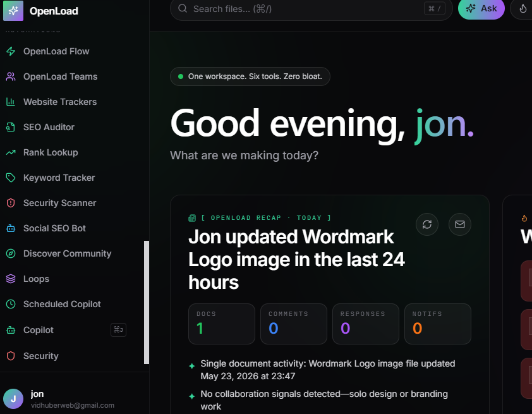Click the Docs stat card
The image size is (532, 414).
tap(222, 324)
